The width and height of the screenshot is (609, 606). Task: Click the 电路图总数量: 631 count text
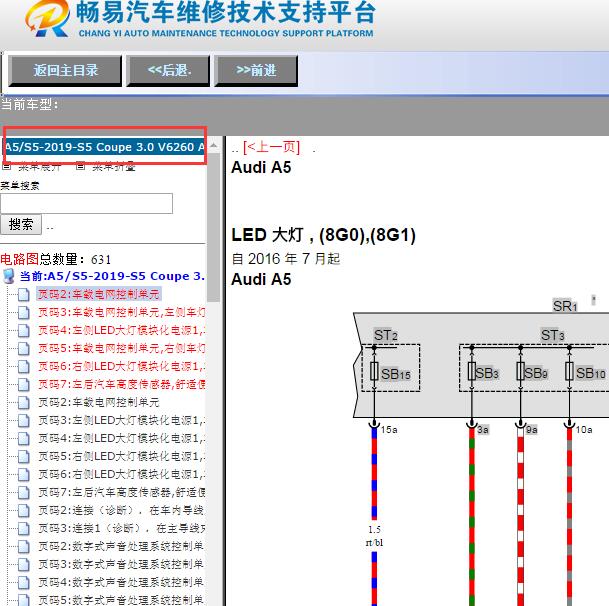click(x=56, y=259)
